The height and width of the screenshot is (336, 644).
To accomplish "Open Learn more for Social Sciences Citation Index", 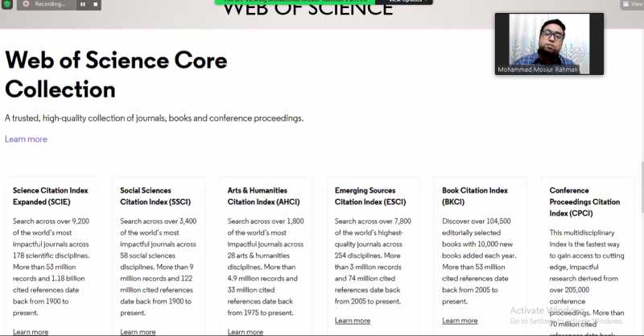I will click(138, 331).
